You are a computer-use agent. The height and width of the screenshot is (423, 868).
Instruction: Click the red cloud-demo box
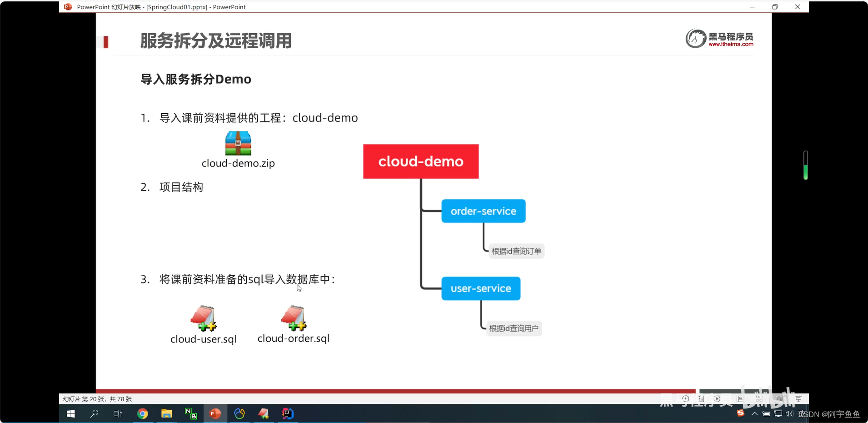[x=421, y=161]
